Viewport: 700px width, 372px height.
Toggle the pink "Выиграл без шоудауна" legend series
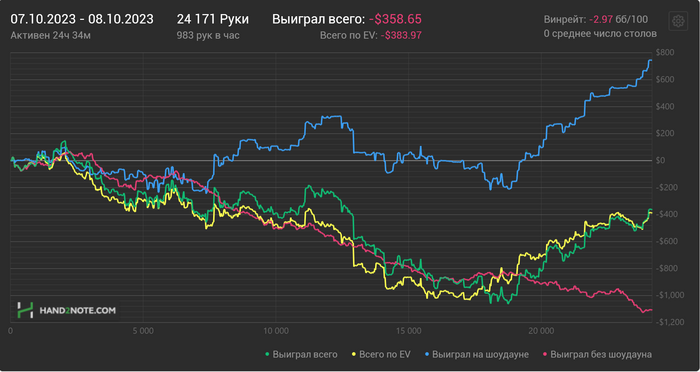pos(597,355)
